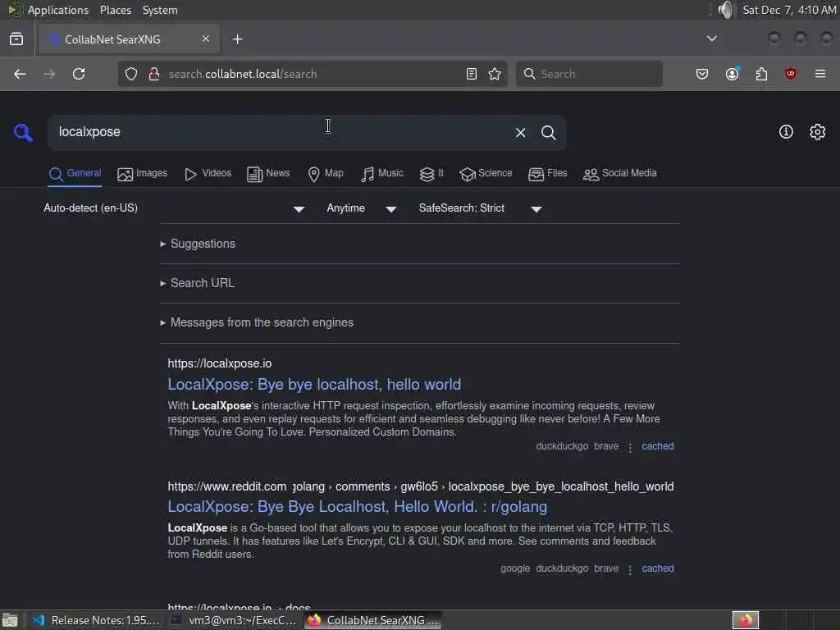Open System menu

pos(160,10)
